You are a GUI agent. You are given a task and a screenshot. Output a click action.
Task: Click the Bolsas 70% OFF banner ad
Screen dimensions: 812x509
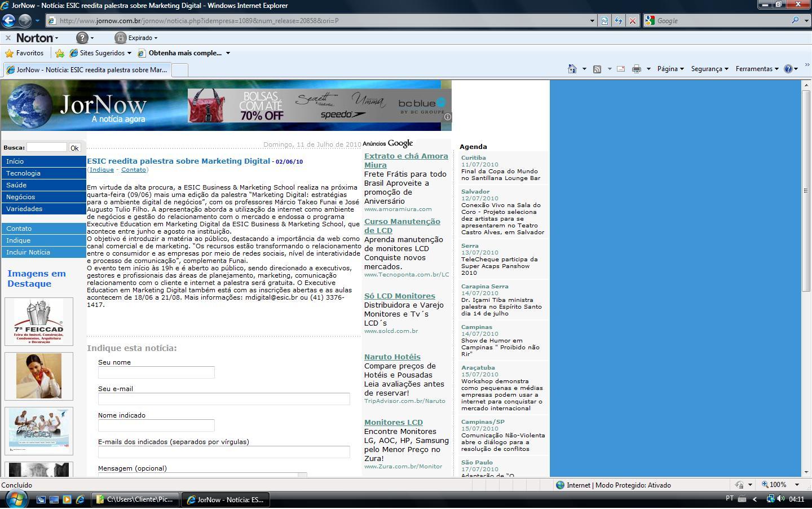[x=320, y=106]
